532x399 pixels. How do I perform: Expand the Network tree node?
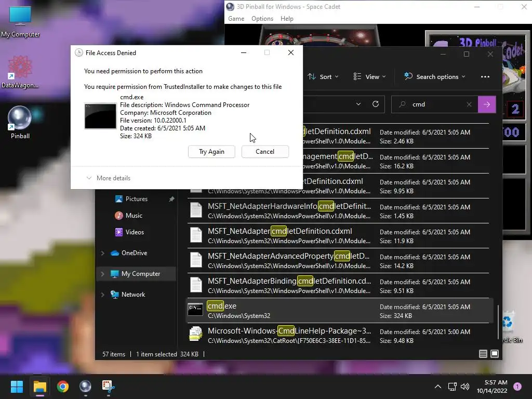click(102, 295)
